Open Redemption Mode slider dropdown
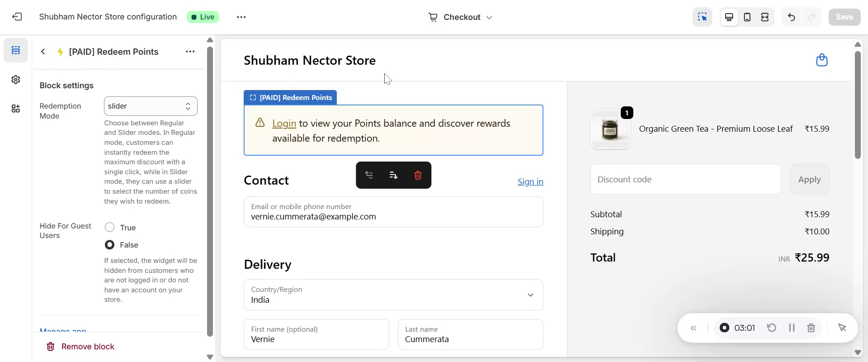Image resolution: width=868 pixels, height=362 pixels. (151, 106)
